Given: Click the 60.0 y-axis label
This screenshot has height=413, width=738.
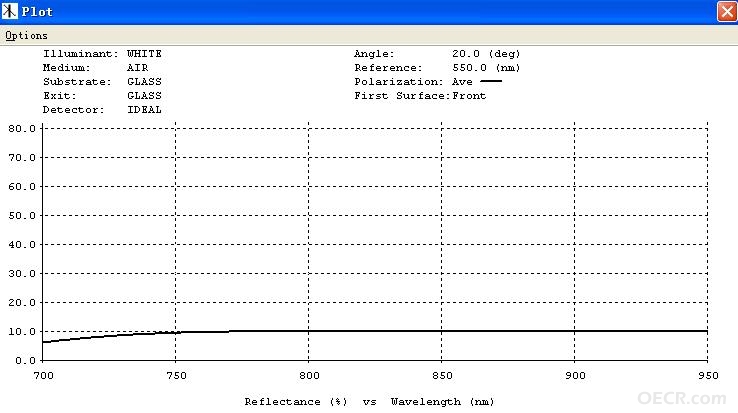Looking at the screenshot, I should click(x=22, y=186).
